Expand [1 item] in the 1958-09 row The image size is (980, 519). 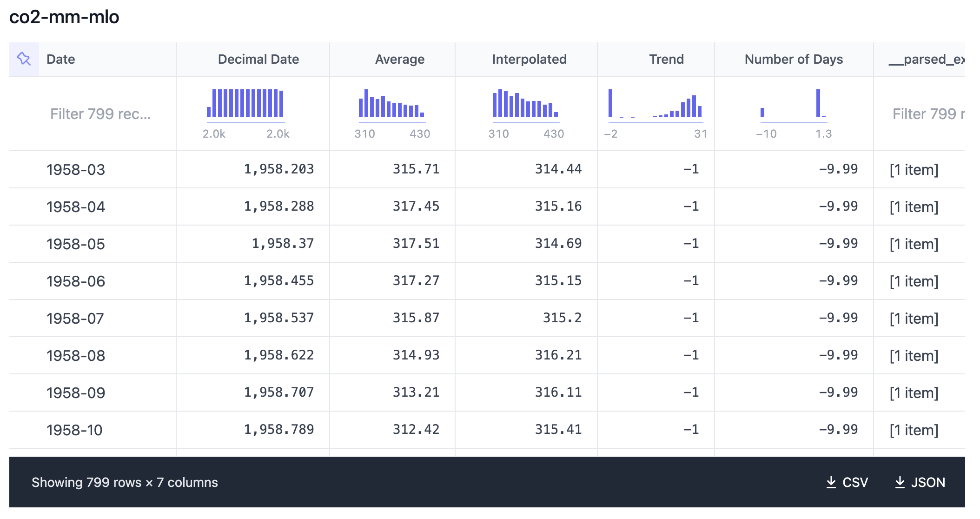(914, 393)
